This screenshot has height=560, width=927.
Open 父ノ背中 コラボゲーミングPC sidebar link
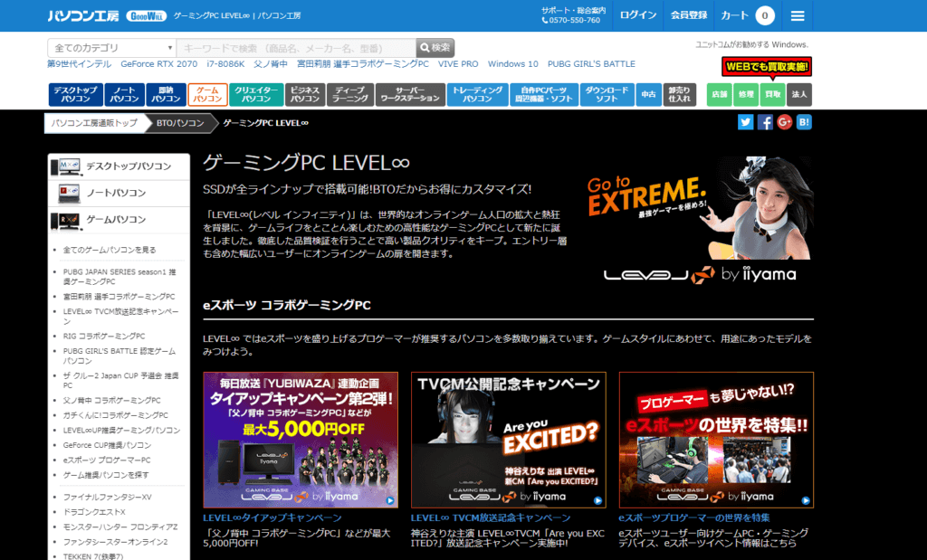point(111,401)
